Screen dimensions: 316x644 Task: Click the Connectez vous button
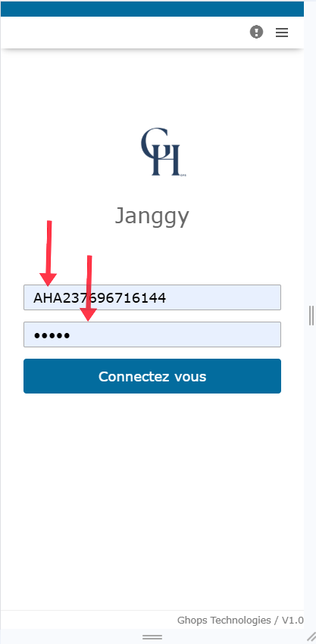coord(152,376)
